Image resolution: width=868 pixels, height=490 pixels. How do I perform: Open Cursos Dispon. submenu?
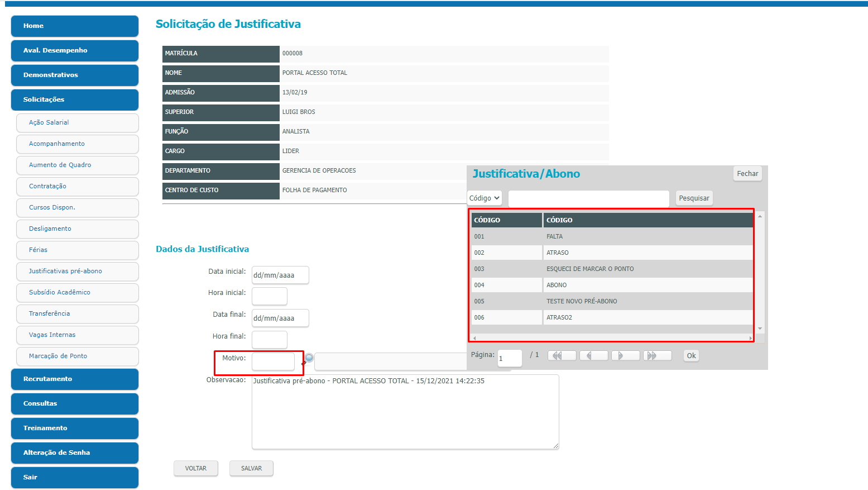tap(78, 207)
